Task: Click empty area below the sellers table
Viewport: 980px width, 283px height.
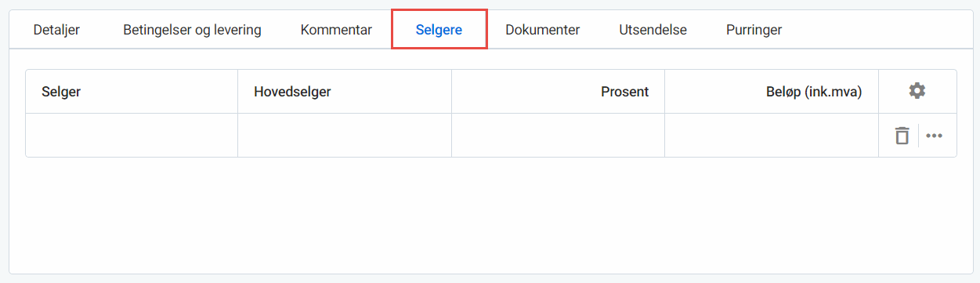Action: coord(490,216)
